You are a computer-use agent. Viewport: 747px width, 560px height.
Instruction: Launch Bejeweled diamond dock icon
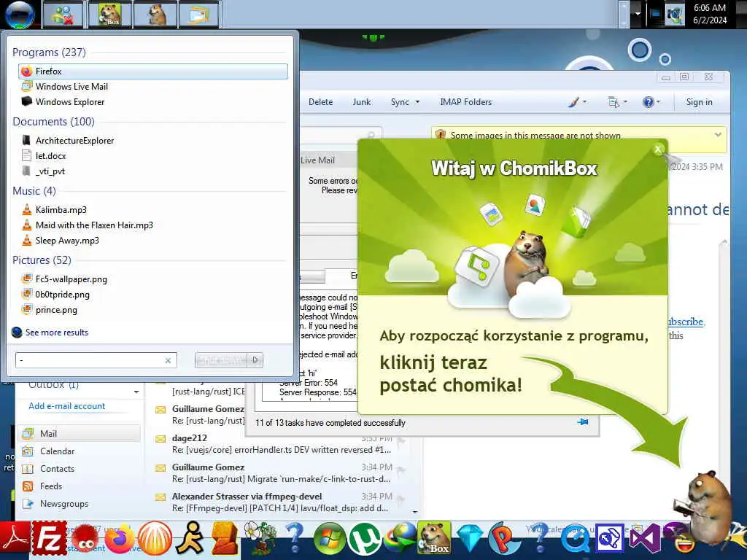coord(470,539)
